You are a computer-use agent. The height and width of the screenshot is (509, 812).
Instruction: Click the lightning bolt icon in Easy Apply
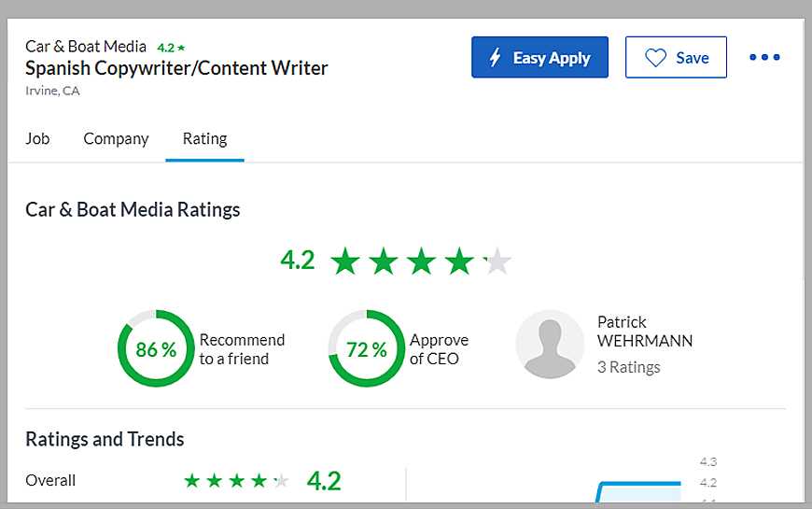pyautogui.click(x=496, y=58)
